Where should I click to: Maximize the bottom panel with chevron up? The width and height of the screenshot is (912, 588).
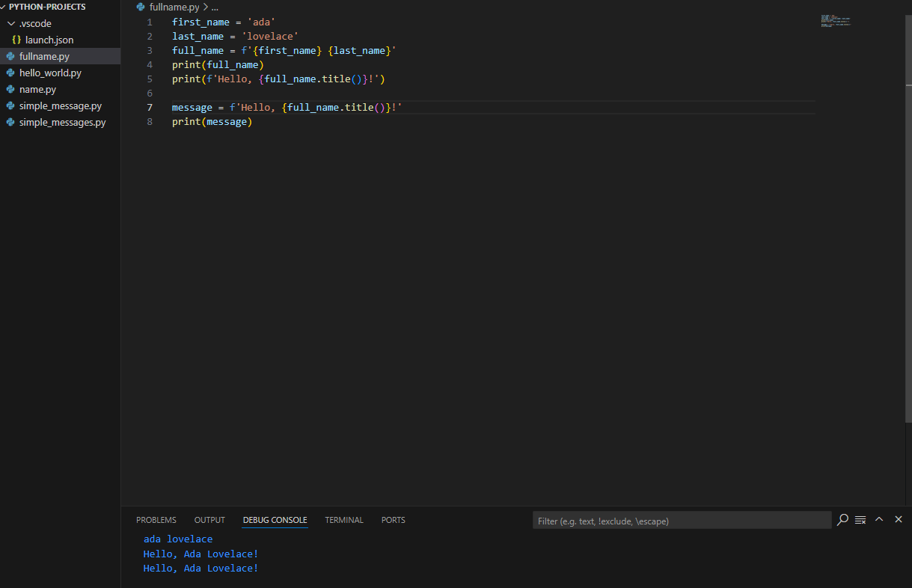(879, 519)
